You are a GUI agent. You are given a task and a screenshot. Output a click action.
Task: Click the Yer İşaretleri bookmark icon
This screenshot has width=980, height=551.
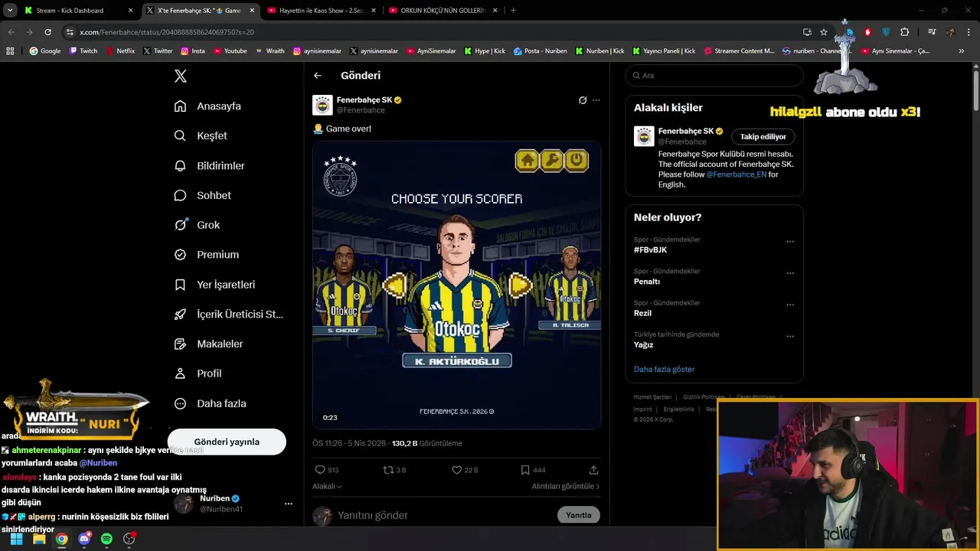180,284
